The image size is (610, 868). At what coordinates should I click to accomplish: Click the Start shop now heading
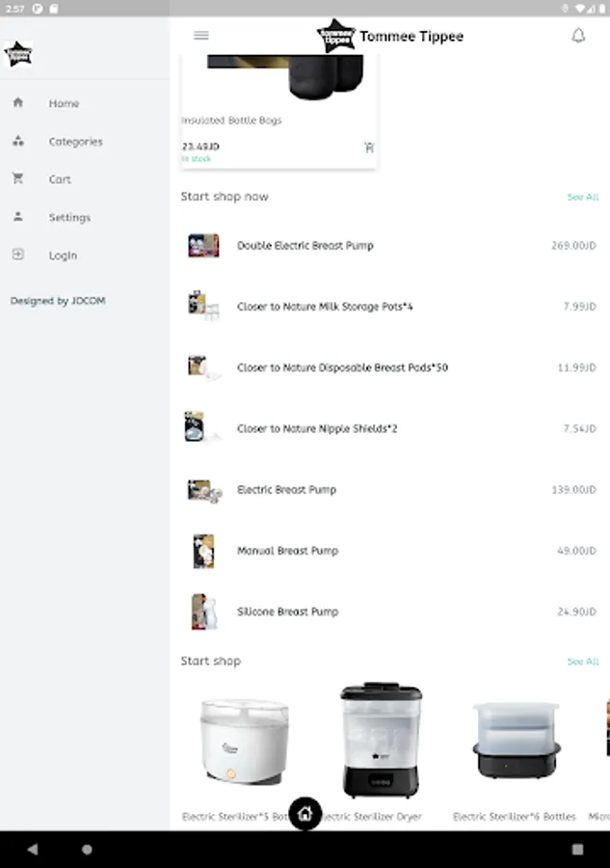(x=225, y=197)
